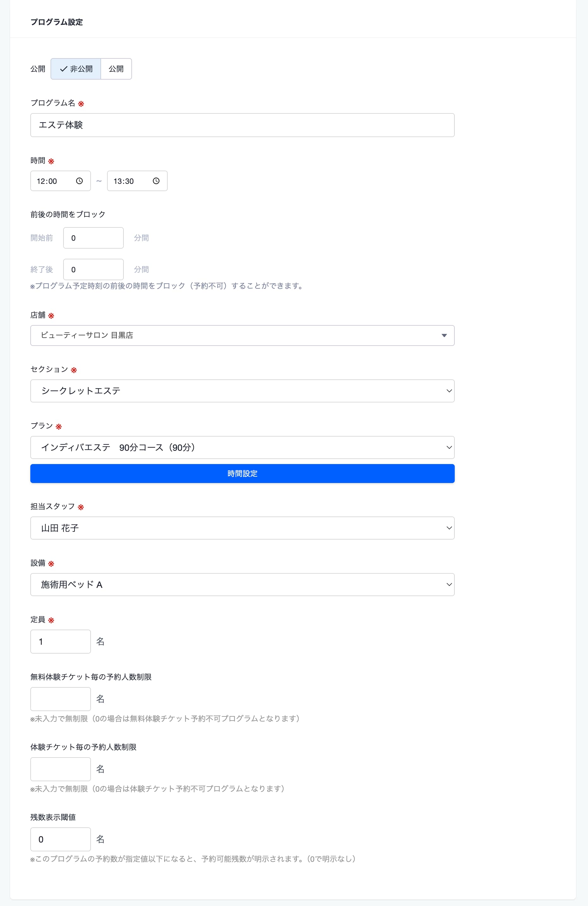Viewport: 588px width, 906px height.
Task: Open the プラン dropdown インディバエステ 90分コース
Action: (x=243, y=447)
